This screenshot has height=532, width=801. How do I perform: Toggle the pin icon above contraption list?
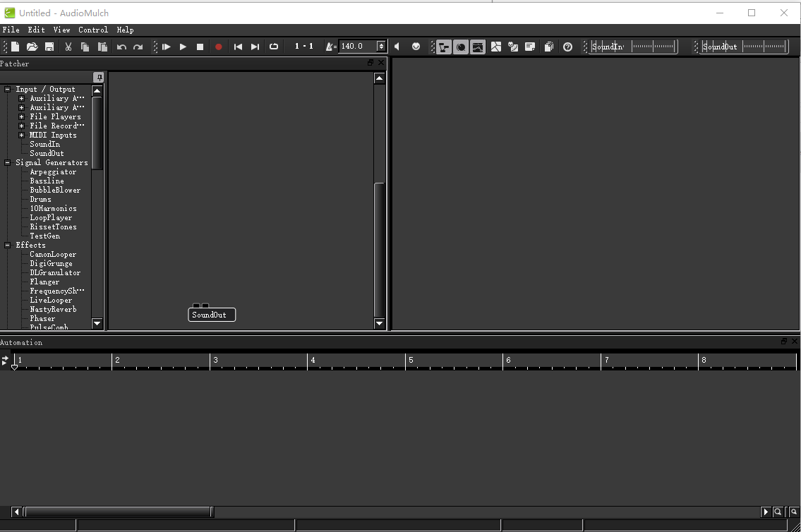[x=99, y=77]
